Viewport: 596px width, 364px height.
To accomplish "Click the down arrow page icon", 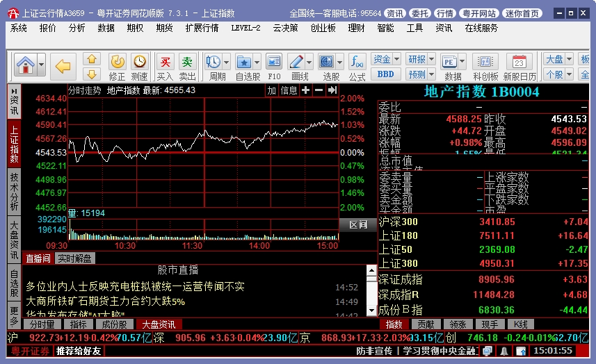I will (x=92, y=74).
